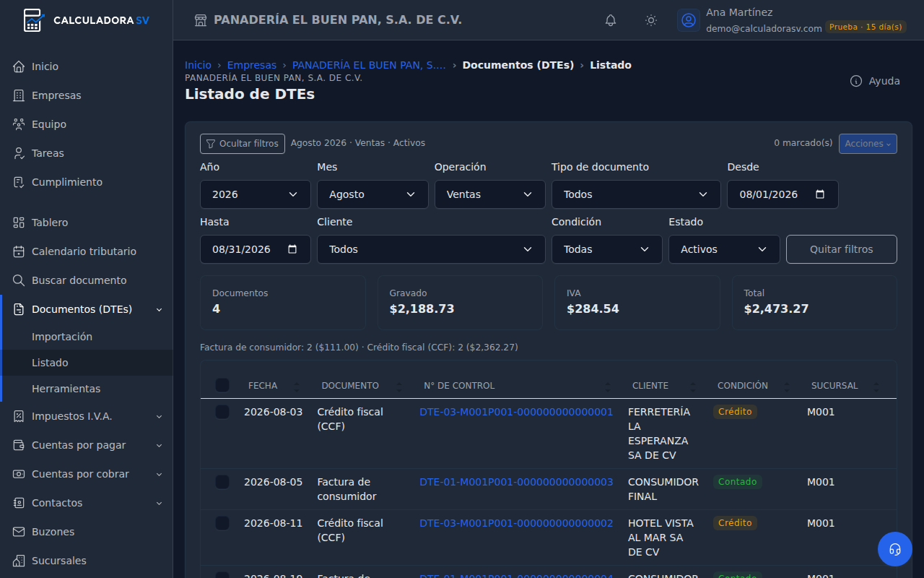Open notifications bell icon
Image resolution: width=924 pixels, height=578 pixels.
coord(611,20)
